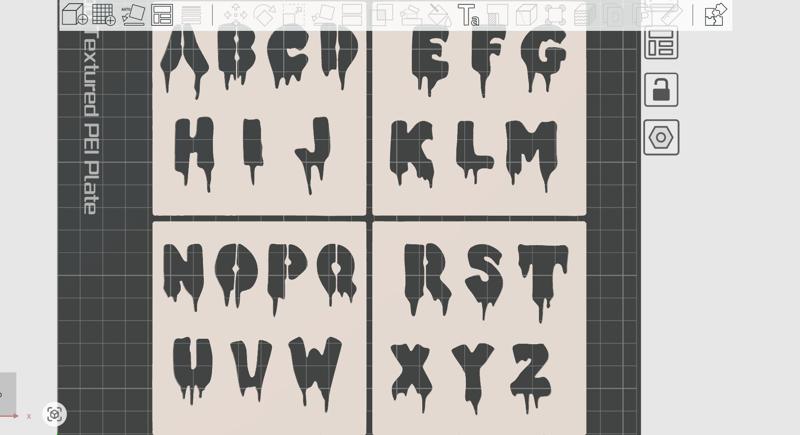Open plate settings hexagon icon
This screenshot has width=800, height=435.
coord(661,137)
